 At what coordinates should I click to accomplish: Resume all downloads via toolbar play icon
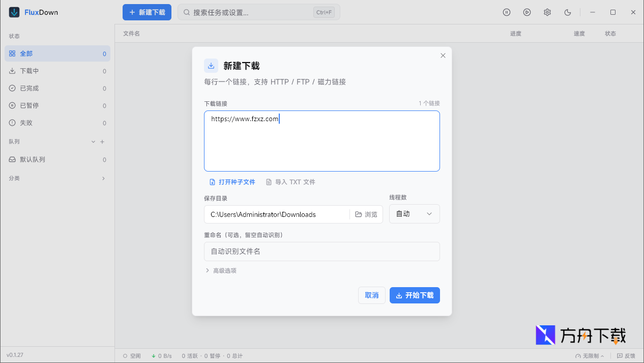click(527, 12)
